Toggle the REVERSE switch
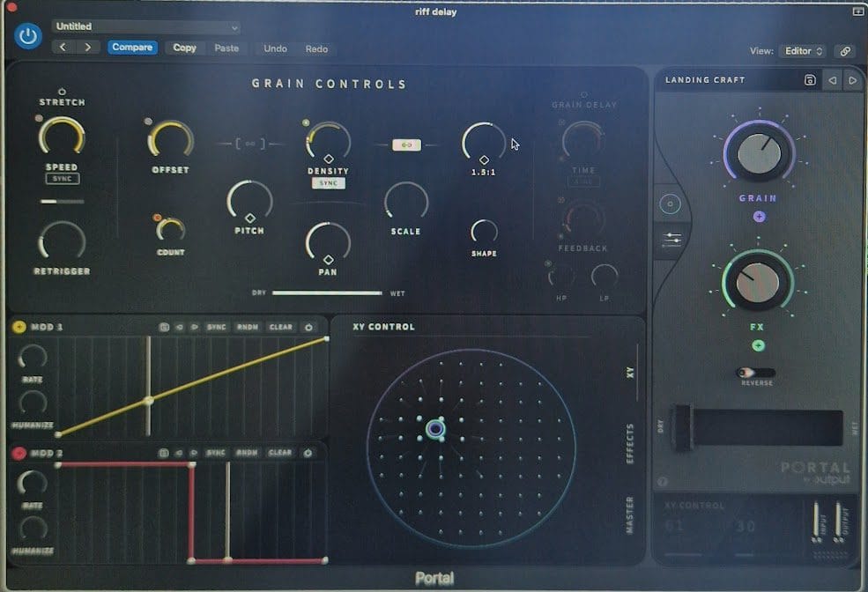The width and height of the screenshot is (868, 592). coord(755,373)
